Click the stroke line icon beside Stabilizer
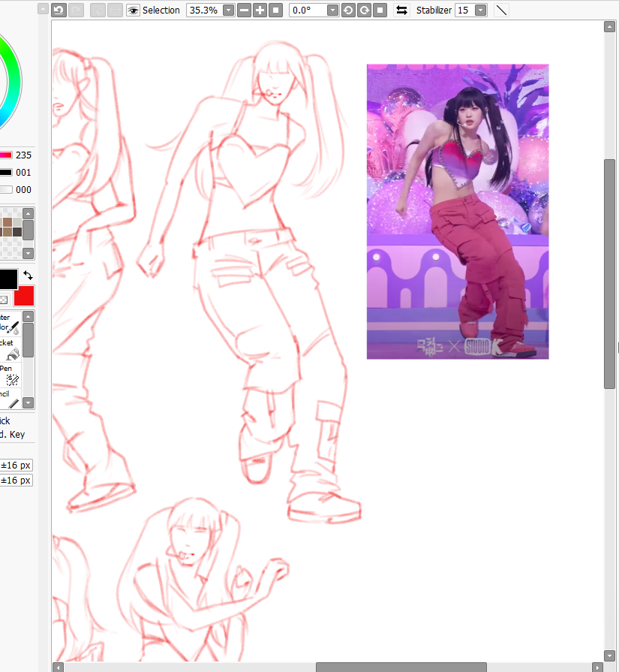Screen dimensions: 619x672 [x=500, y=10]
